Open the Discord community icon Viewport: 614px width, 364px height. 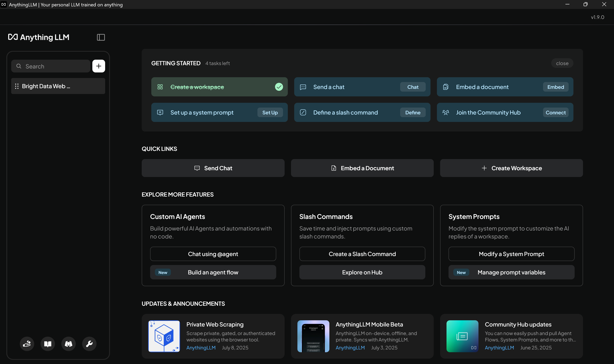[x=68, y=344]
